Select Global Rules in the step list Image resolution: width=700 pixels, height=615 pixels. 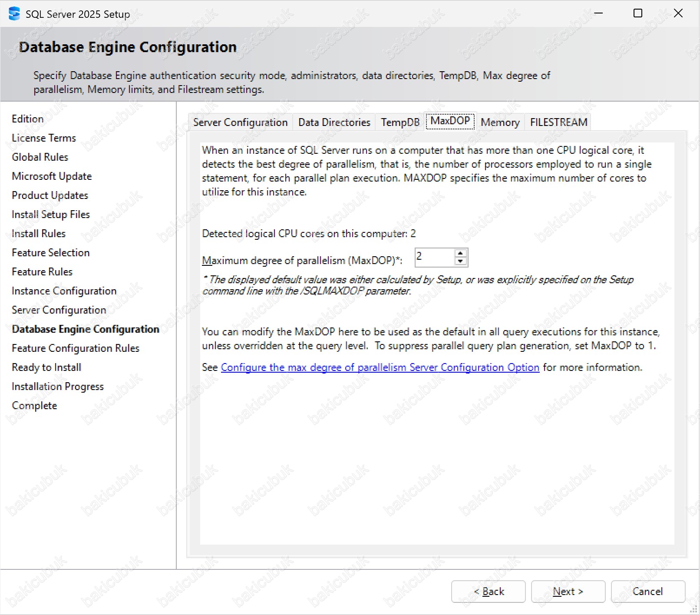tap(40, 157)
